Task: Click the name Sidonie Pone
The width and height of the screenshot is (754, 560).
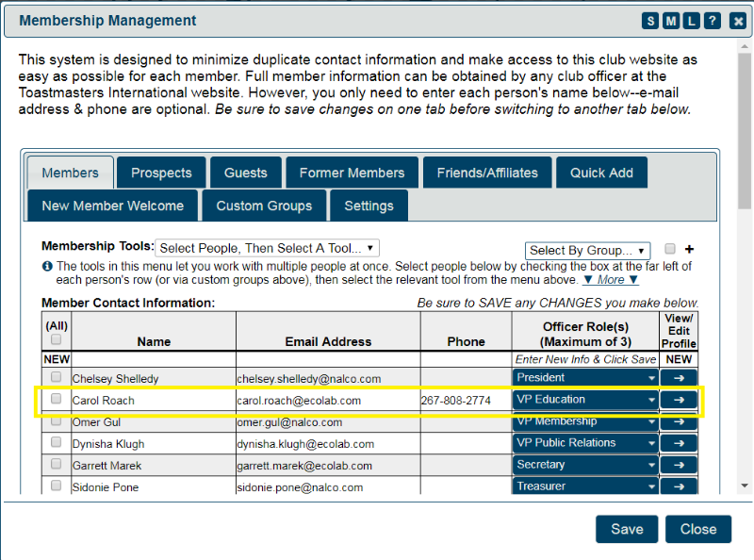Action: 106,487
